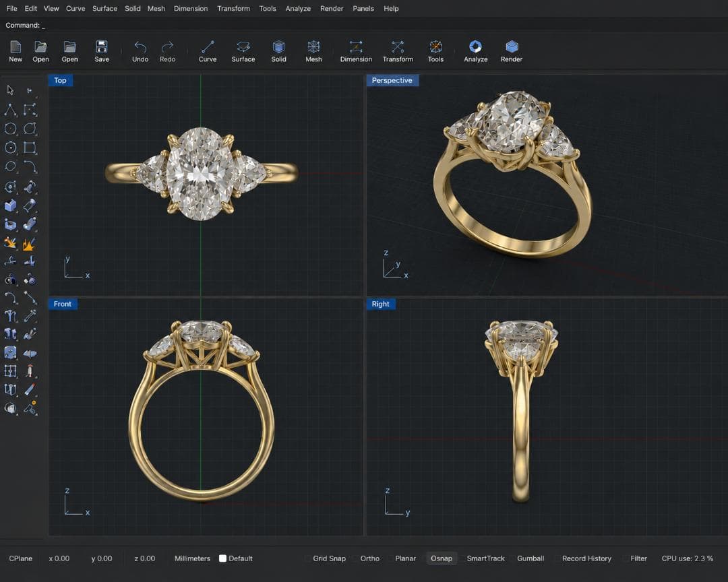Toggle SmartTrack in status bar

click(485, 558)
